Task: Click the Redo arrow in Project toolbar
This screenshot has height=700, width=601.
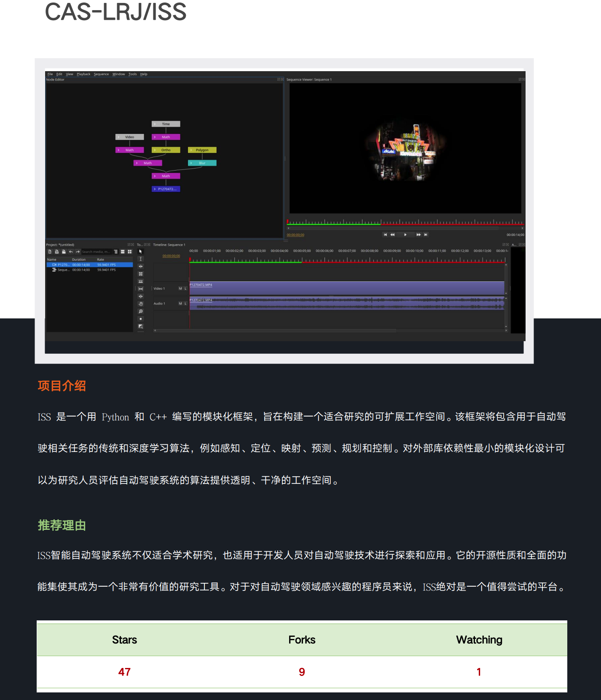Action: pyautogui.click(x=78, y=251)
